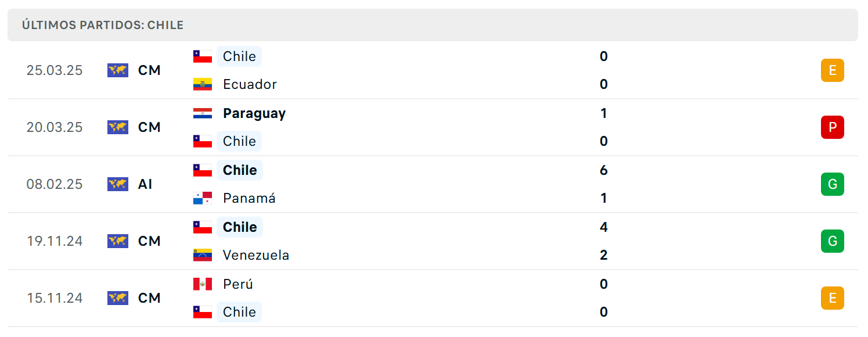This screenshot has width=868, height=337.
Task: Open the 15.11.24 match date row
Action: coord(433,298)
